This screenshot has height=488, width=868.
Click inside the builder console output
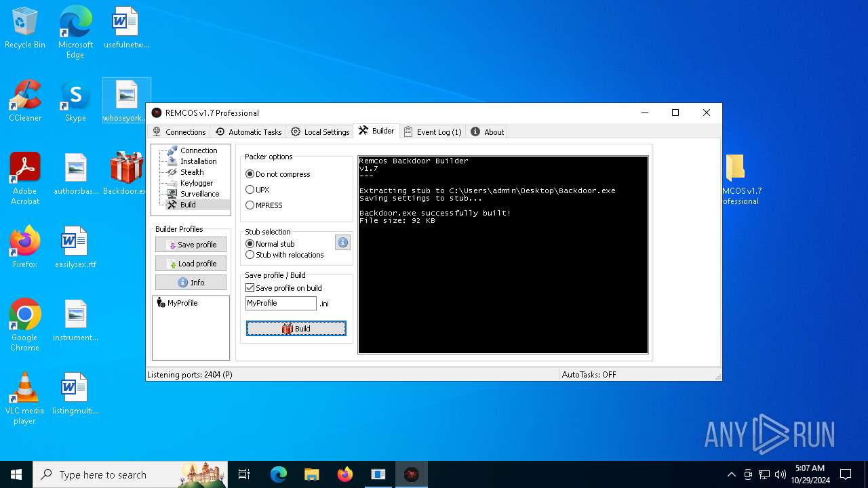503,255
